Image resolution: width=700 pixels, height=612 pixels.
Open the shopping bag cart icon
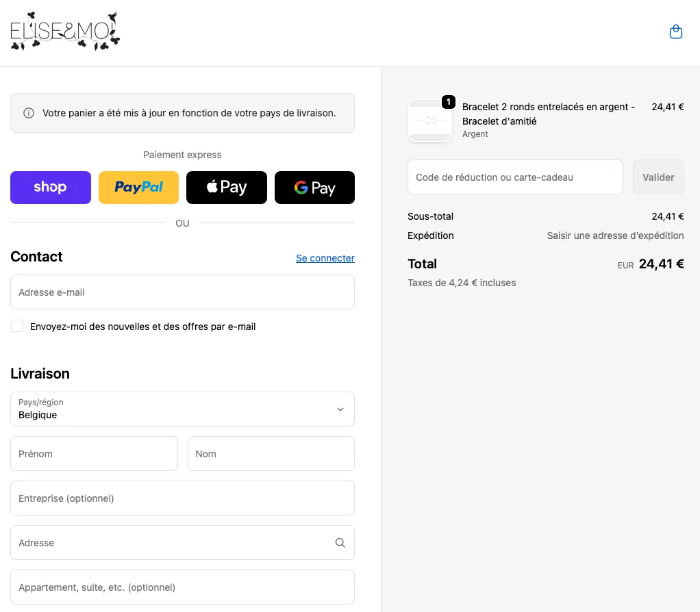pos(675,32)
